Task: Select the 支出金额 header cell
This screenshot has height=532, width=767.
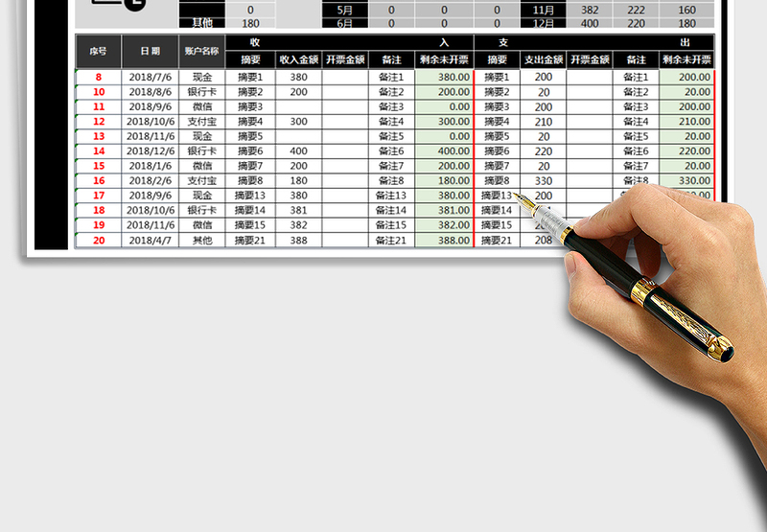Action: coord(543,59)
